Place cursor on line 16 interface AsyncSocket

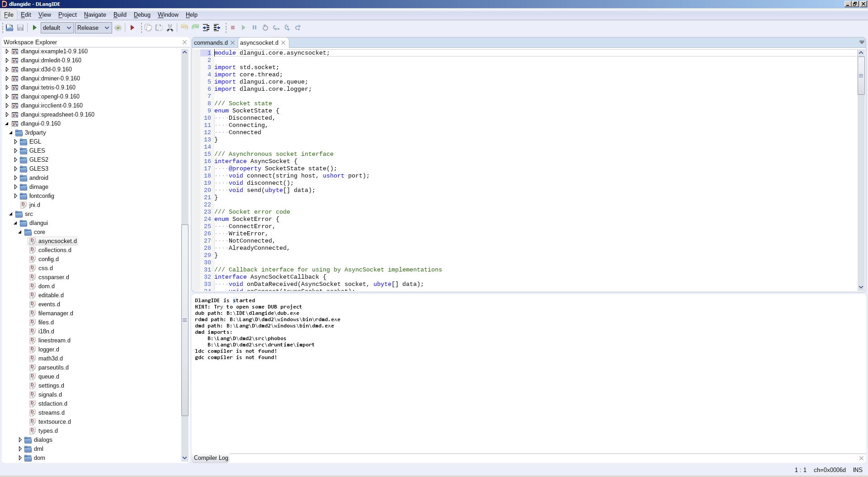(x=256, y=161)
